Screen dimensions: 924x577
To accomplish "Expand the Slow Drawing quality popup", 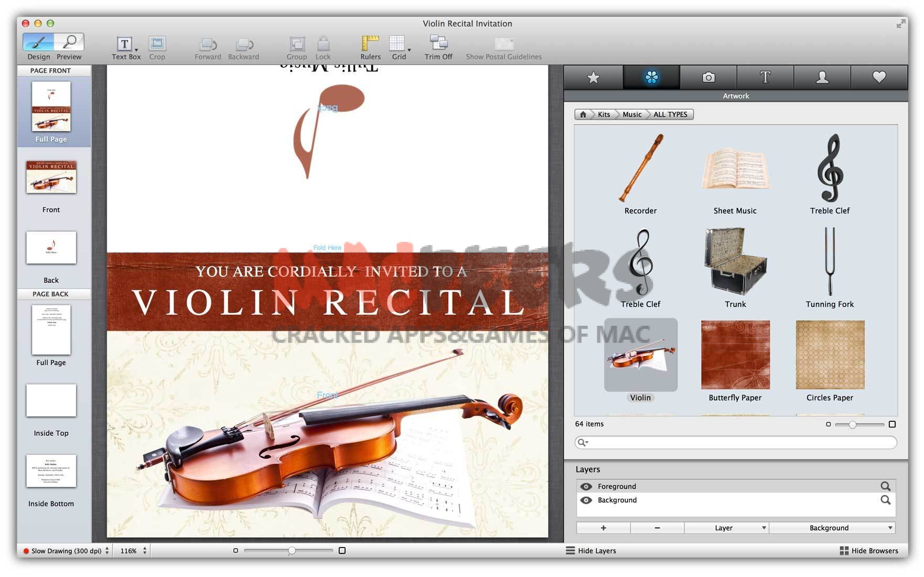I will click(107, 551).
